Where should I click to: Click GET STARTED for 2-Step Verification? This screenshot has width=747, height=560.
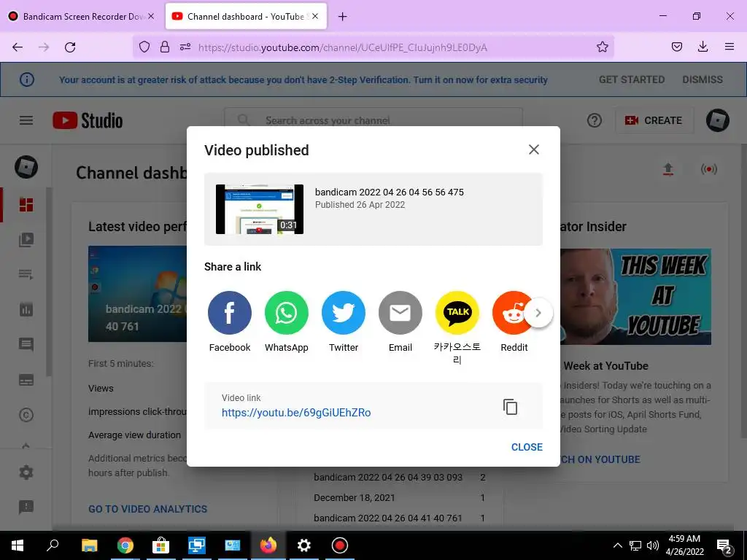[631, 79]
